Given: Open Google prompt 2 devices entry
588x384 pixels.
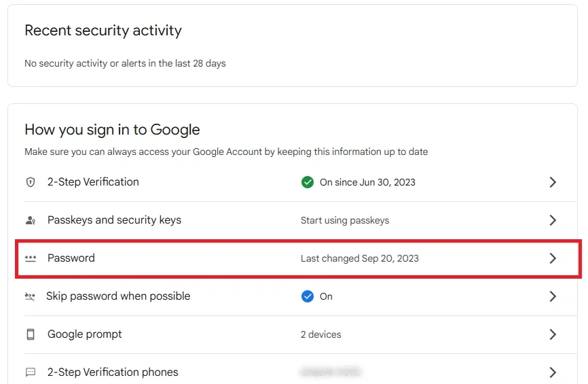Looking at the screenshot, I should 321,334.
